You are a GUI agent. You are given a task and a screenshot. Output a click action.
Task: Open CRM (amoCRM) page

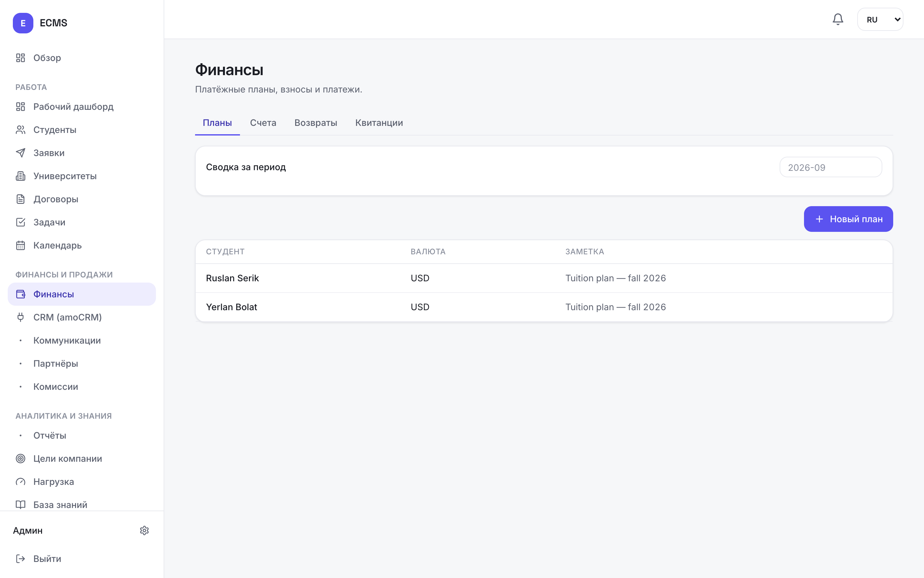(x=82, y=317)
